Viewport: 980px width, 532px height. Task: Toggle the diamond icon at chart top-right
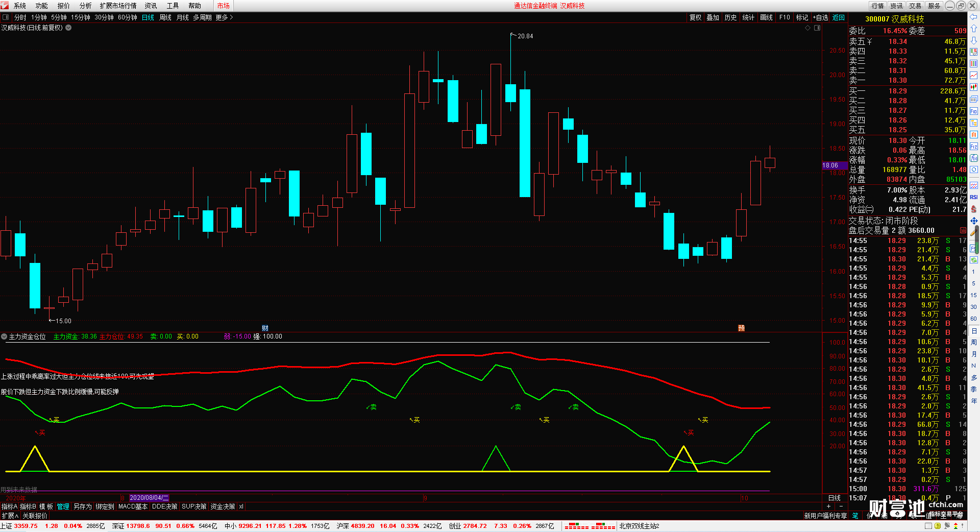(x=807, y=28)
